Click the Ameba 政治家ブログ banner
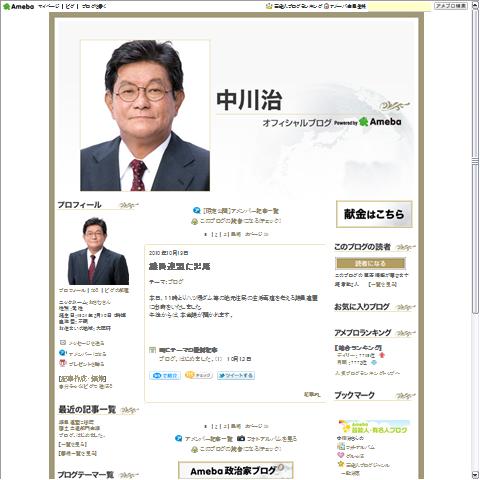This screenshot has height=480, width=480. 236,470
